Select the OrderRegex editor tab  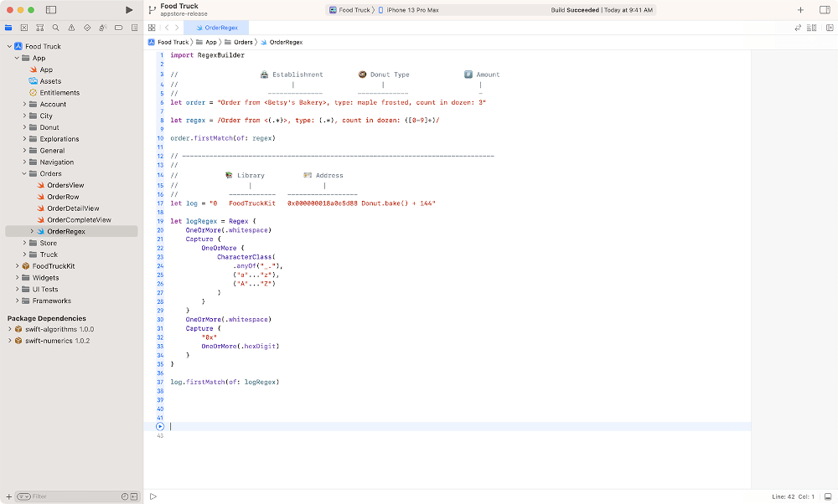coord(220,27)
